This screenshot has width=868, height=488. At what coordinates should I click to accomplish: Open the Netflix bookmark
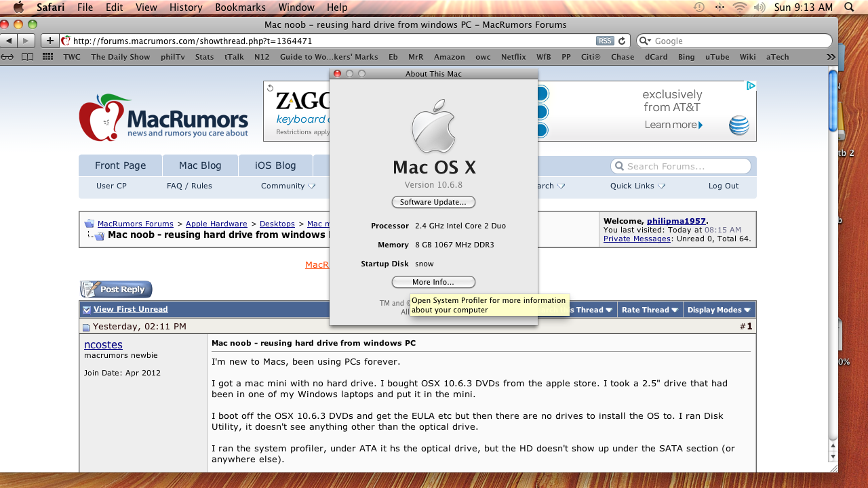pyautogui.click(x=513, y=57)
